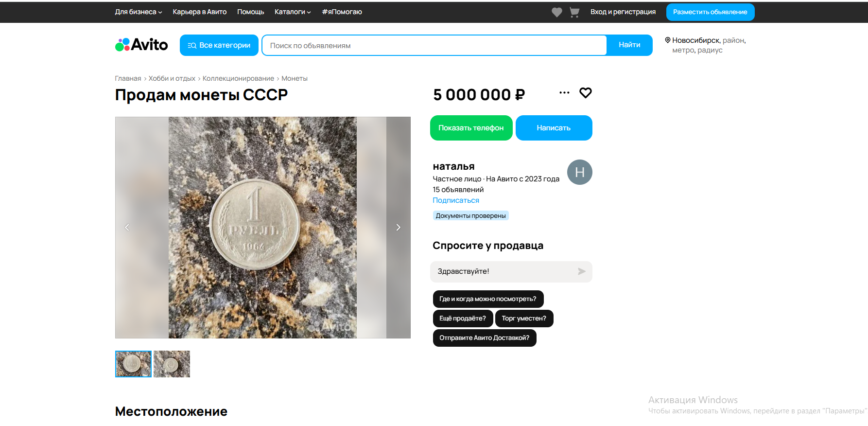Open favorites heart icon in top bar
This screenshot has width=868, height=426.
pos(556,12)
